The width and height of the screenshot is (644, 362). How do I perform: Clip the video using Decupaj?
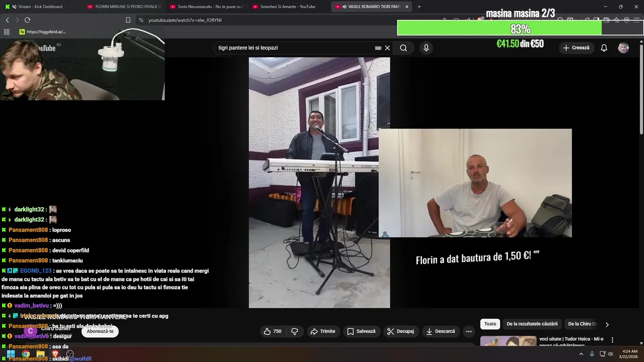click(400, 331)
